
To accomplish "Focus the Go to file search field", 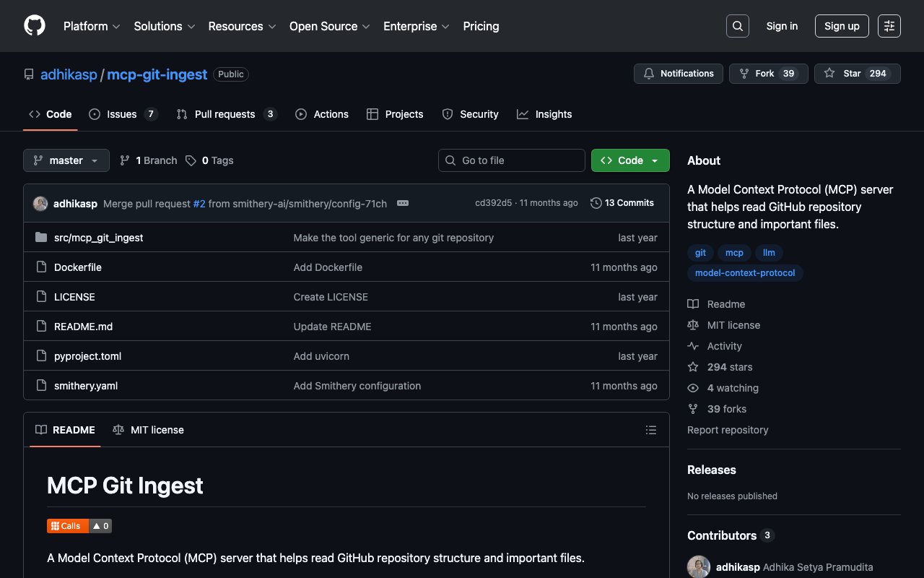I will 512,160.
